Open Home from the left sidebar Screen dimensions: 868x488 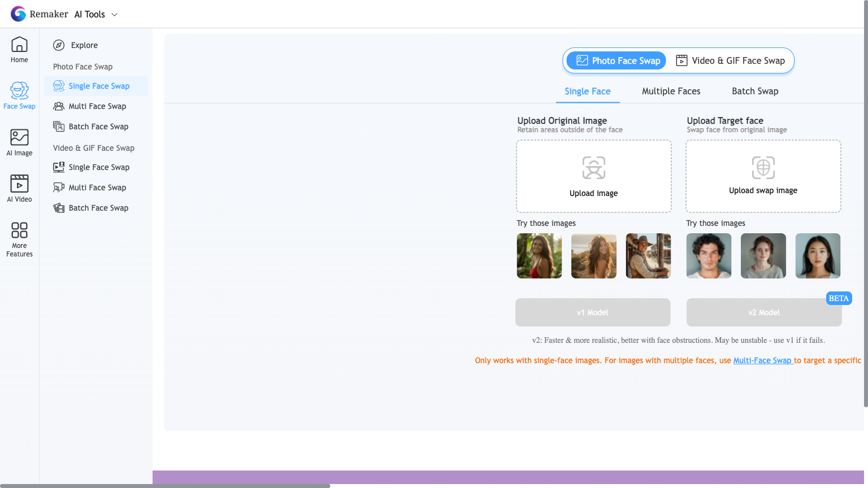tap(19, 50)
